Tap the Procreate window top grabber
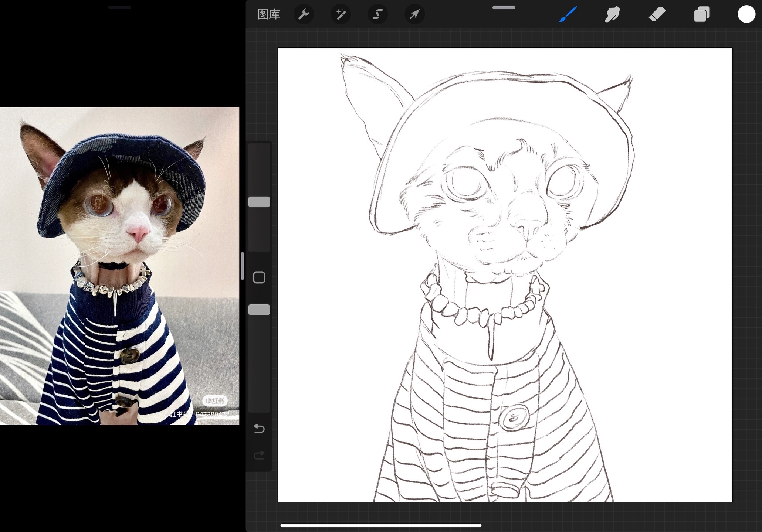762x532 pixels. 504,8
